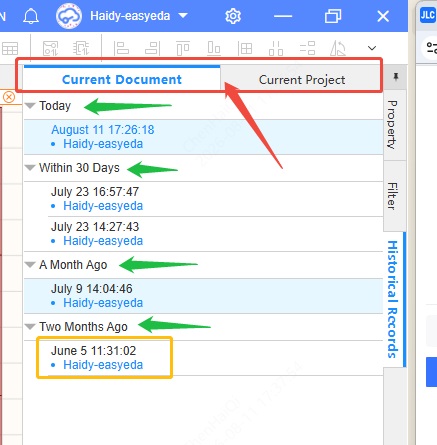The width and height of the screenshot is (437, 445).
Task: Click the flip/mirror toolbar icon
Action: (x=337, y=48)
